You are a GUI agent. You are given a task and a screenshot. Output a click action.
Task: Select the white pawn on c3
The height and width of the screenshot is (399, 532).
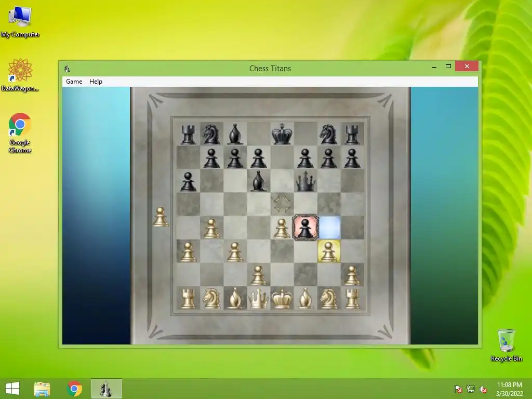(x=235, y=252)
